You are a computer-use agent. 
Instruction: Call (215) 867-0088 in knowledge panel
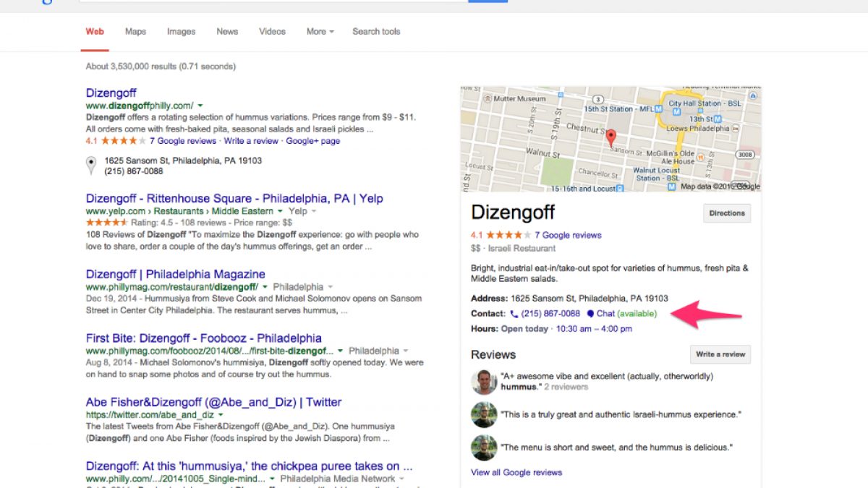[x=550, y=314]
